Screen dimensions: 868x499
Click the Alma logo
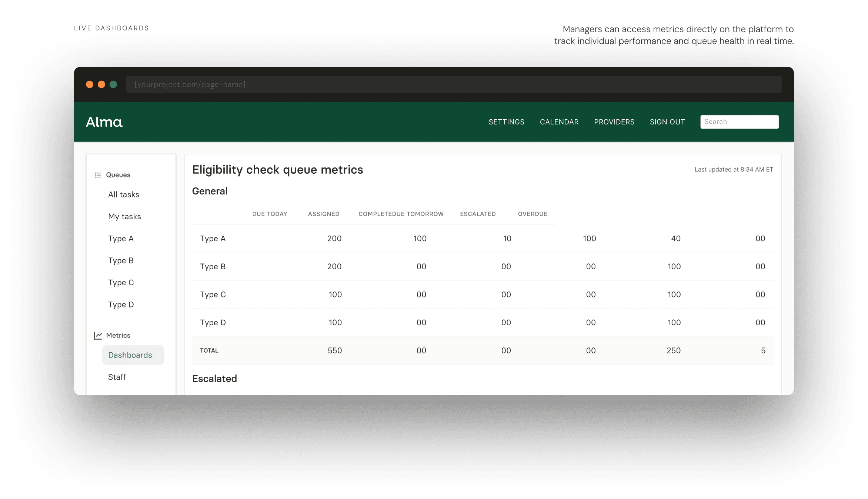pos(104,122)
